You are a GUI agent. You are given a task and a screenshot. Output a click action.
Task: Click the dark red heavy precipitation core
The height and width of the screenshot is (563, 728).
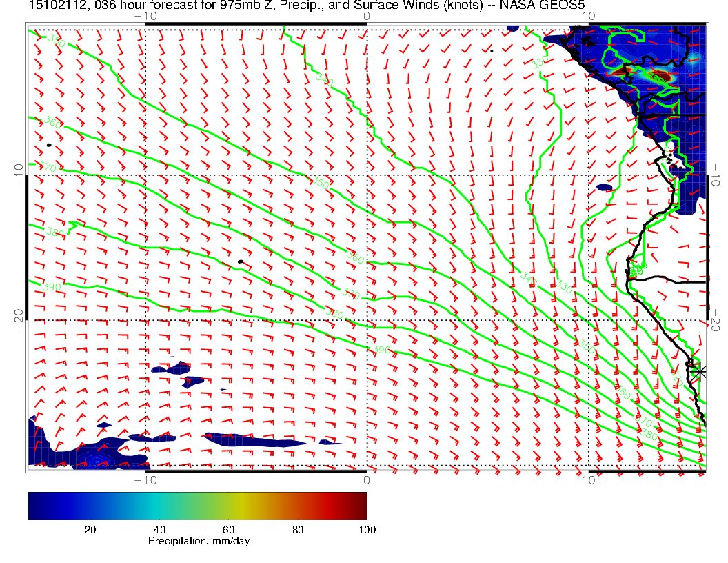click(x=660, y=75)
